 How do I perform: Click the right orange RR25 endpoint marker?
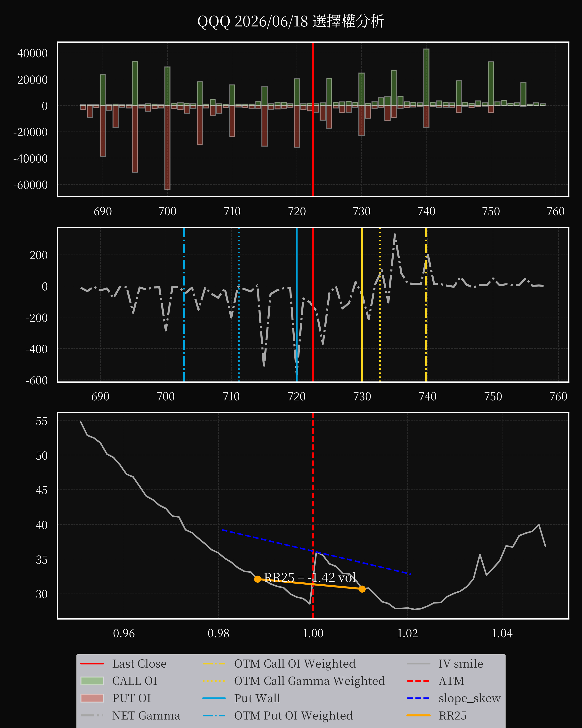click(362, 589)
